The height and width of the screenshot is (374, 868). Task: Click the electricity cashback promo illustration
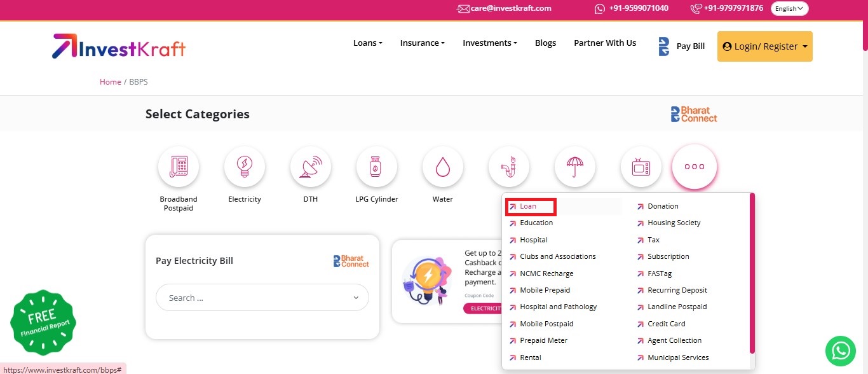click(x=427, y=280)
